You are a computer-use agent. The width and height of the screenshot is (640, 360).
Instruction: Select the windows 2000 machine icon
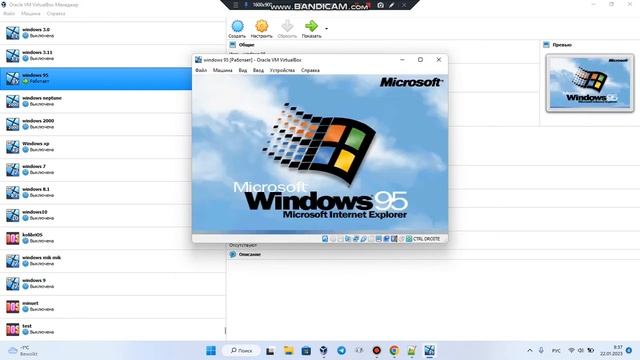tap(13, 124)
